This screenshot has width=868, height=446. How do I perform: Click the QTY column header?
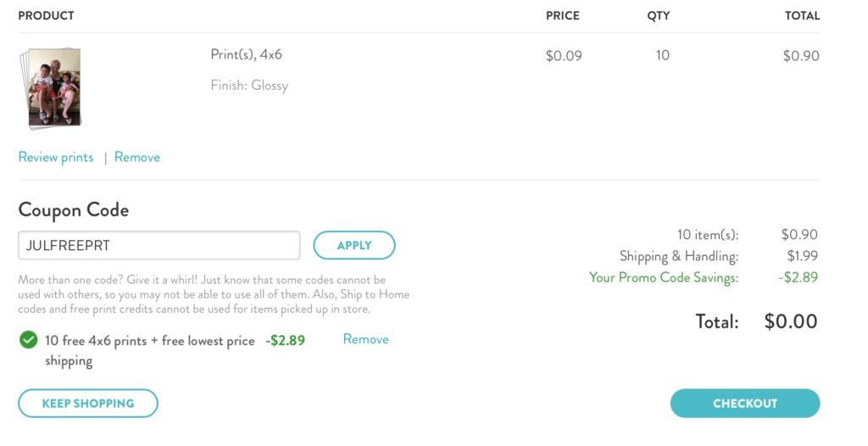[x=658, y=16]
